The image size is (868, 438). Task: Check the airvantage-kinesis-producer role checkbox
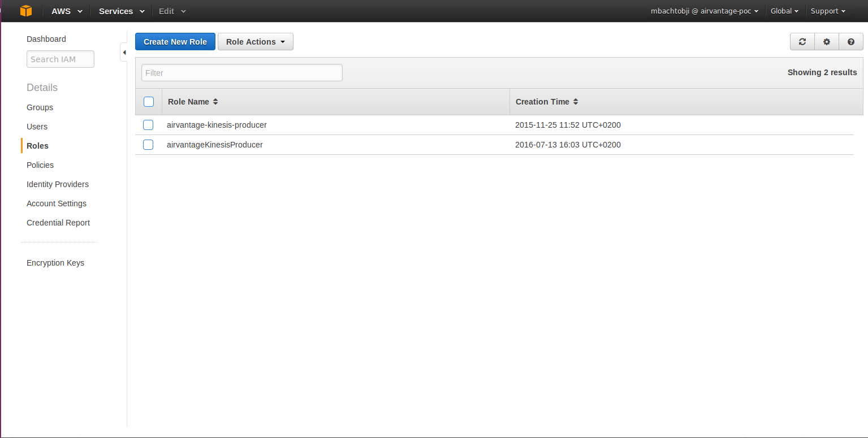(148, 125)
